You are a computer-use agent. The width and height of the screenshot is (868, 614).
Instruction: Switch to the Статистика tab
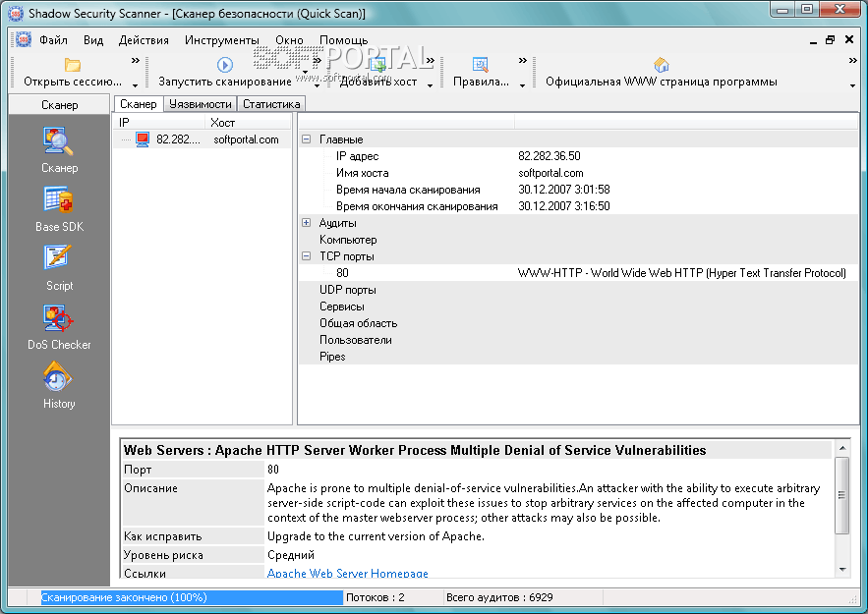click(271, 104)
